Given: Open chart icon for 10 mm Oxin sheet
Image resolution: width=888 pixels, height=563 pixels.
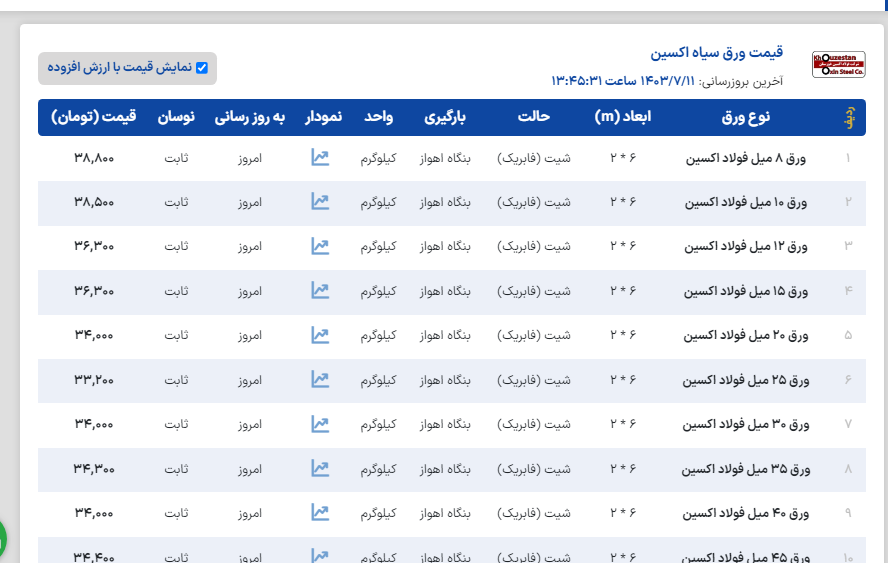Looking at the screenshot, I should coord(320,202).
